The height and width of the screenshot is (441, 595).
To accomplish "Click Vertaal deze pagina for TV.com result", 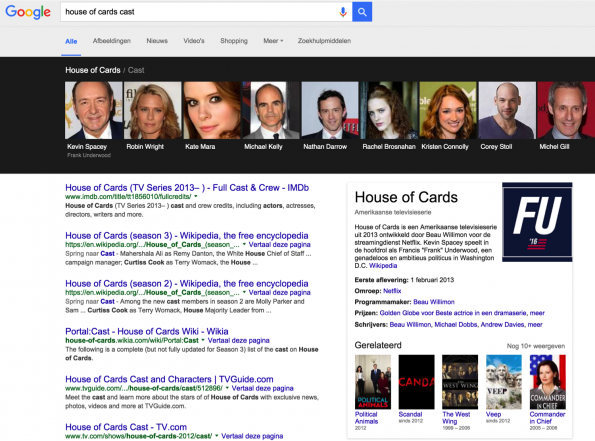I will tap(252, 436).
